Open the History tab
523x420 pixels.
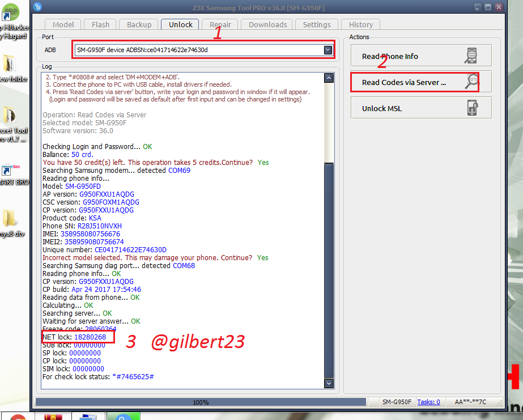tap(360, 25)
